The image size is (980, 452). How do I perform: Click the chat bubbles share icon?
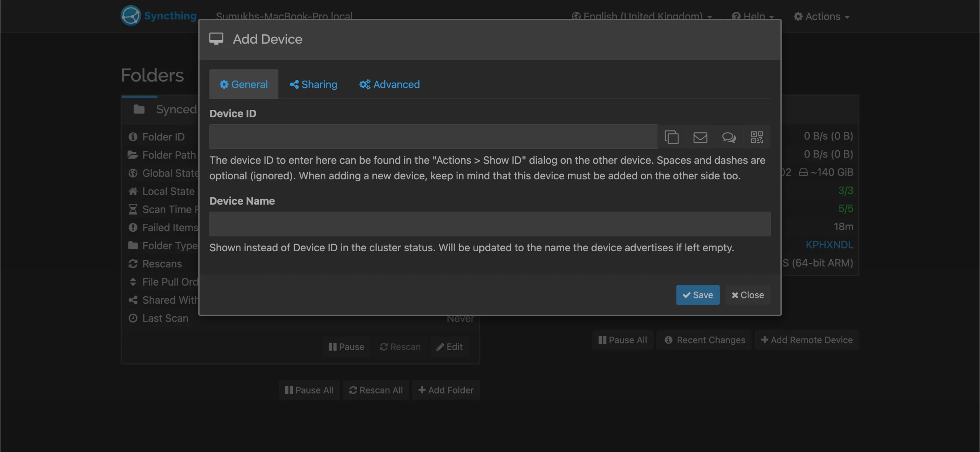(x=729, y=137)
